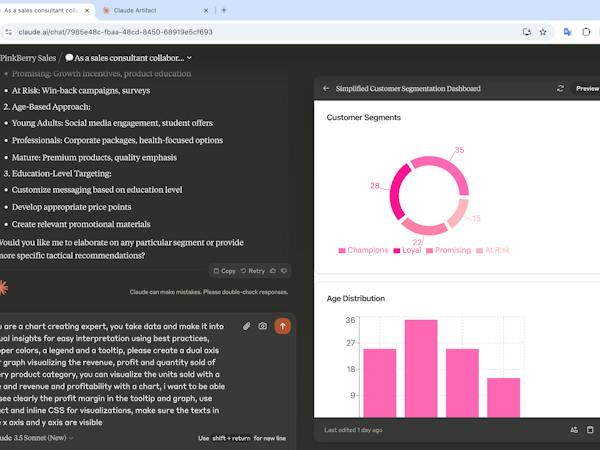Click the 'Last edited 1 day ago' text

click(353, 430)
